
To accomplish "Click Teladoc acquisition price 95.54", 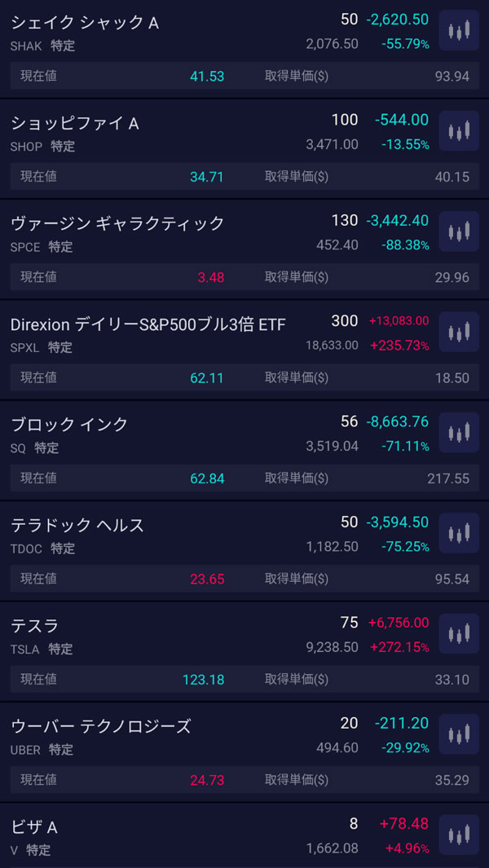I will coord(452,579).
